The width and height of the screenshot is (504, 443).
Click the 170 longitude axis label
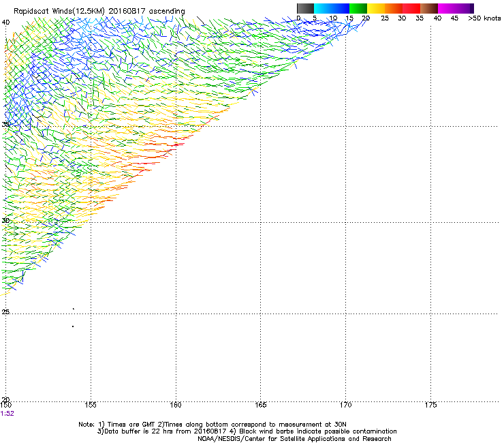[x=345, y=405]
